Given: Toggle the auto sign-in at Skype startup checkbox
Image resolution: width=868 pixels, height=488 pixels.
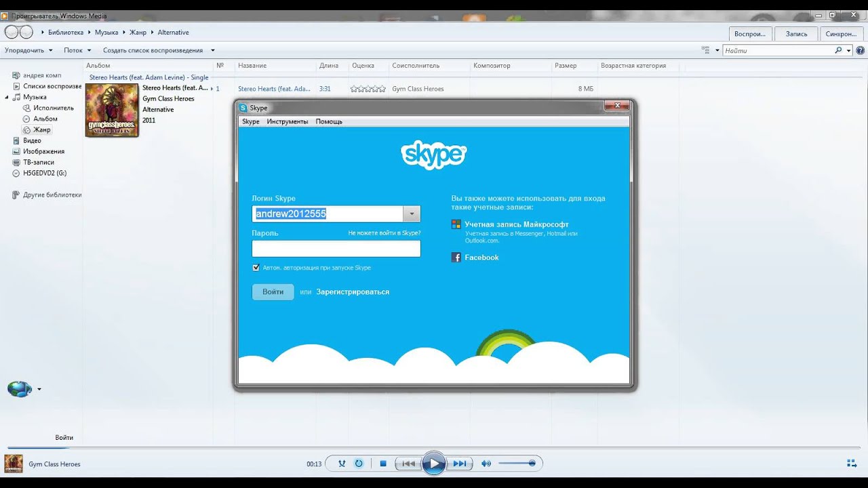Looking at the screenshot, I should coord(256,268).
